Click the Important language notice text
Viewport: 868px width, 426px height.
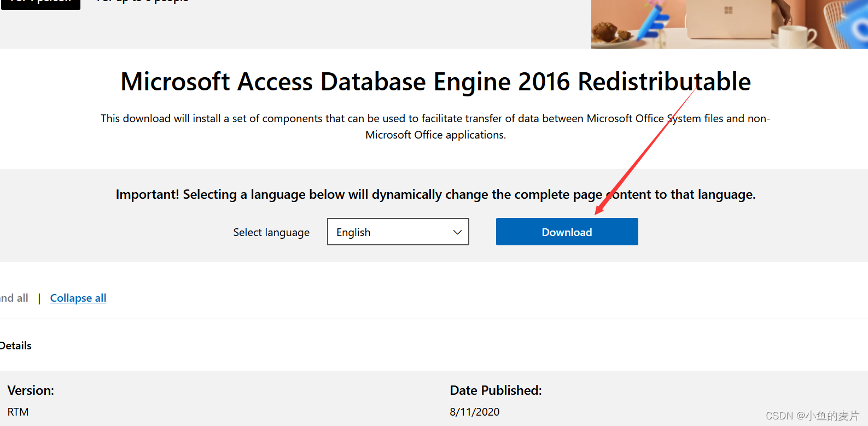(435, 194)
